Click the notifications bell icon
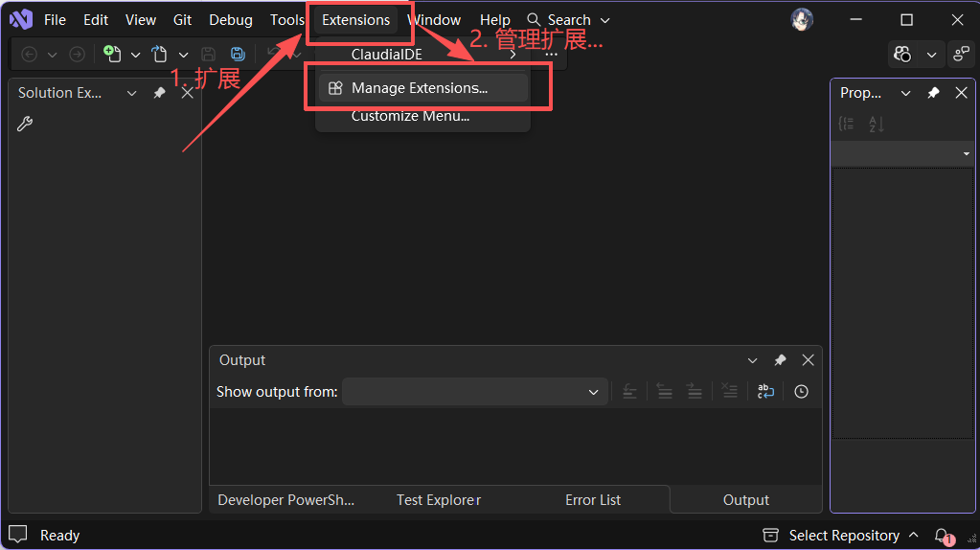The image size is (980, 550). click(942, 535)
